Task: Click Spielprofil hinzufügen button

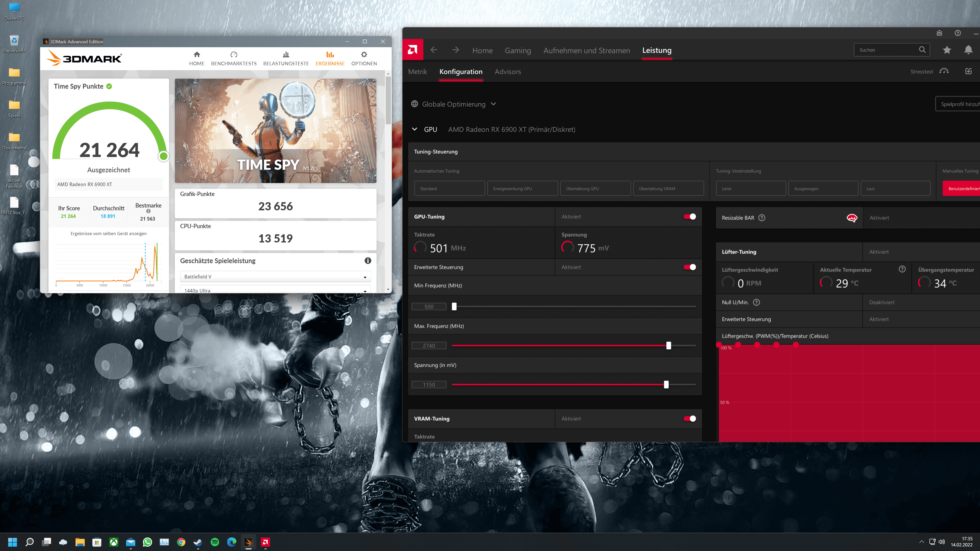Action: (x=958, y=104)
